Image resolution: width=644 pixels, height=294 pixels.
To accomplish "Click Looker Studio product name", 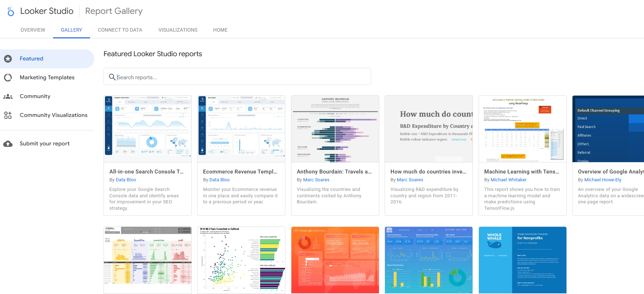I will pyautogui.click(x=47, y=11).
